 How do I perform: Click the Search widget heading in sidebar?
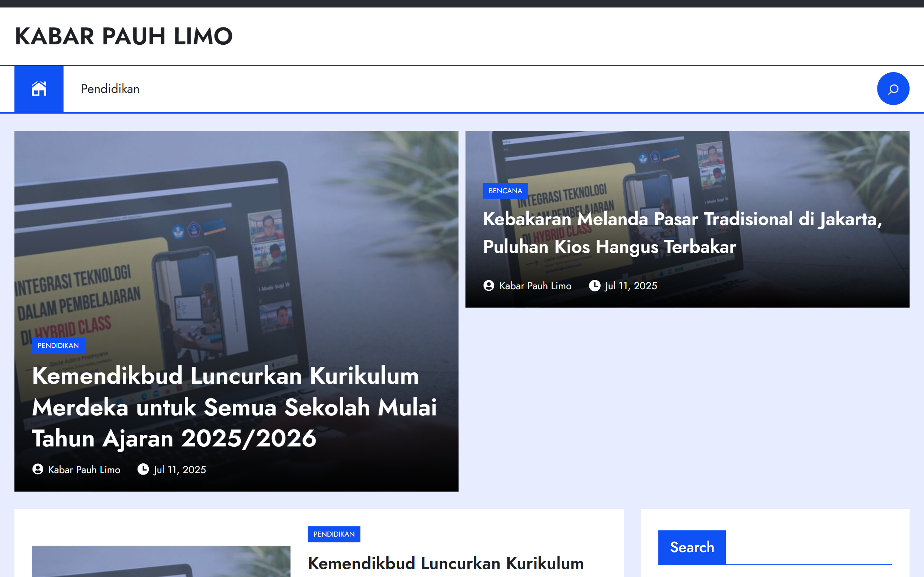(692, 547)
